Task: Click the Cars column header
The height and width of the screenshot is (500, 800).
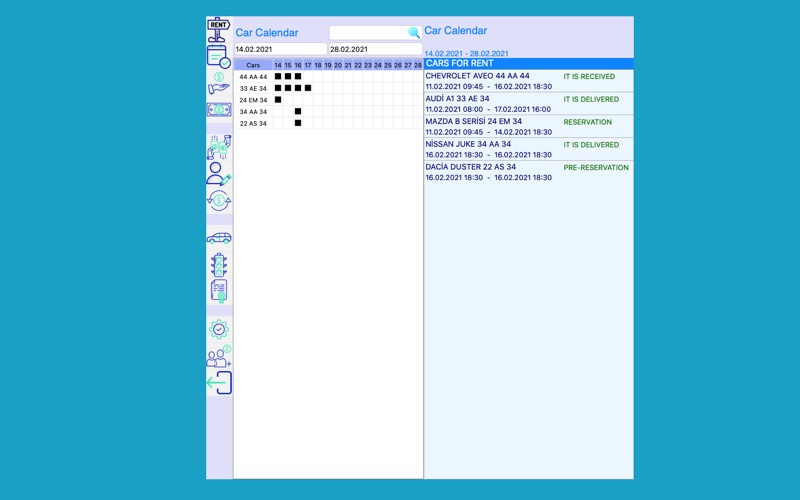Action: pyautogui.click(x=253, y=65)
